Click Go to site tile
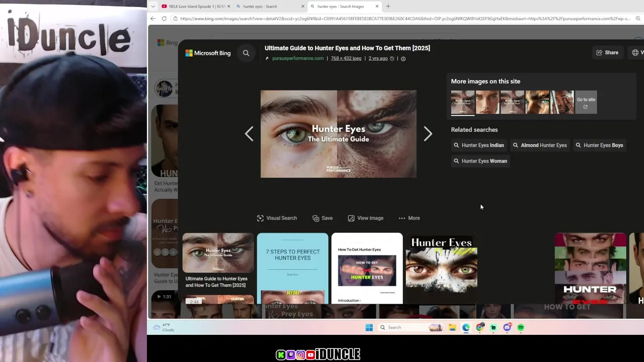This screenshot has width=644, height=362. pos(586,102)
